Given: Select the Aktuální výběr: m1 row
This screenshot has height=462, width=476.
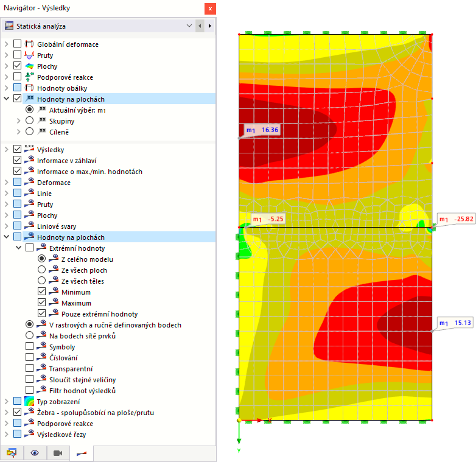Looking at the screenshot, I should [x=77, y=110].
